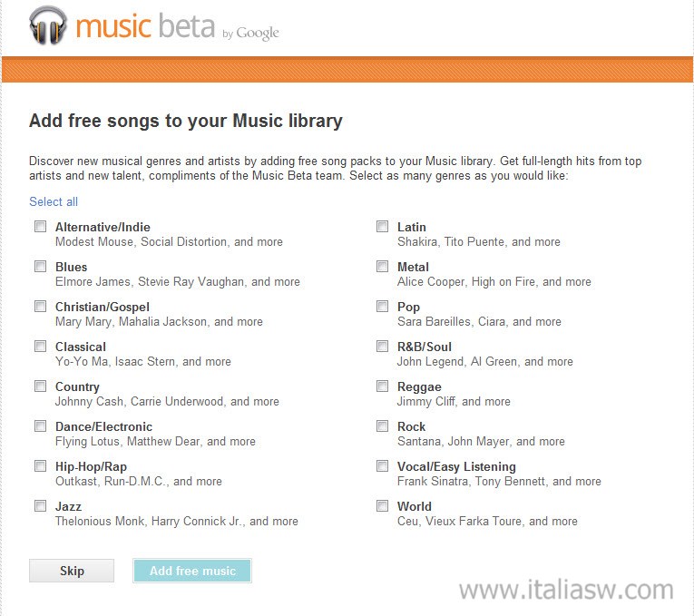Select the Metal checkbox
The image size is (694, 616).
tap(383, 267)
